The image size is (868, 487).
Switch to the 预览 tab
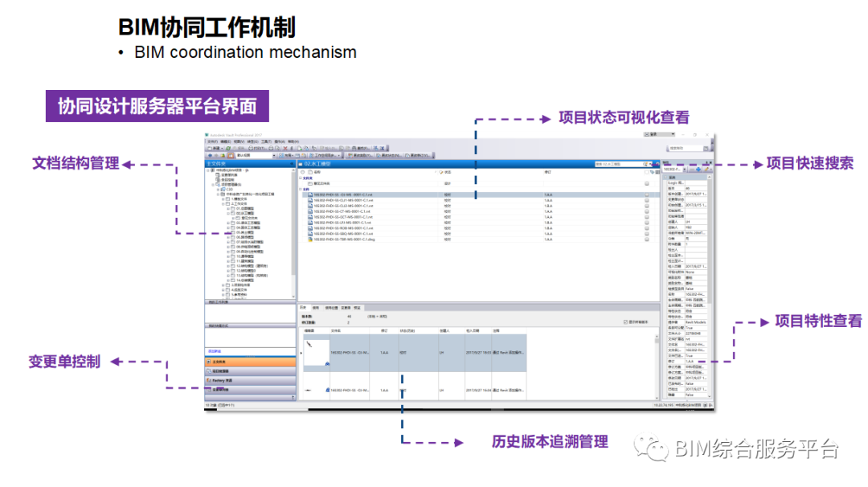pyautogui.click(x=357, y=308)
